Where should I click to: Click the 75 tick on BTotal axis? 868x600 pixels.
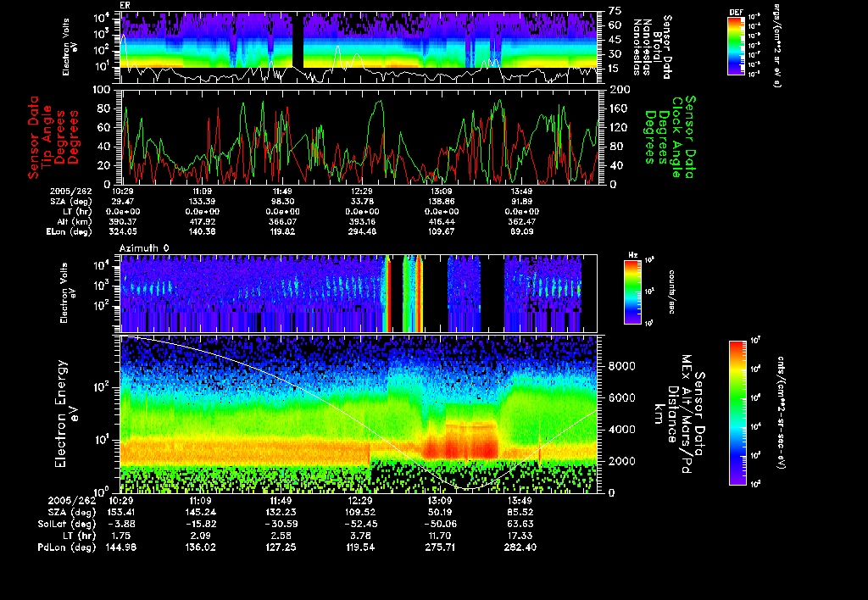coord(615,10)
